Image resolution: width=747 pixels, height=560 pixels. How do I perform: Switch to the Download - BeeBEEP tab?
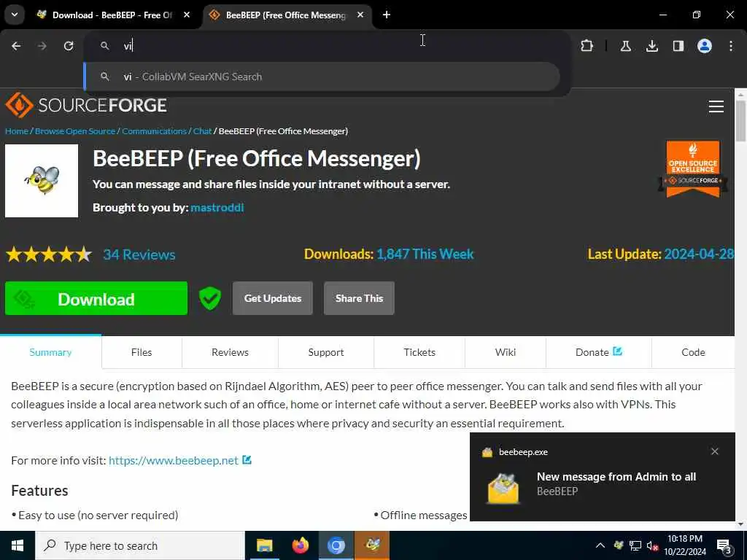[112, 15]
